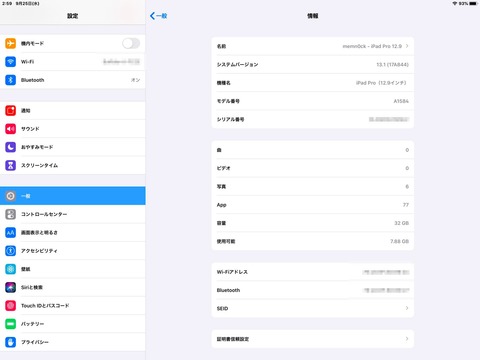Tap the status bar clock 2:59
The image size is (480, 360).
click(x=7, y=3)
